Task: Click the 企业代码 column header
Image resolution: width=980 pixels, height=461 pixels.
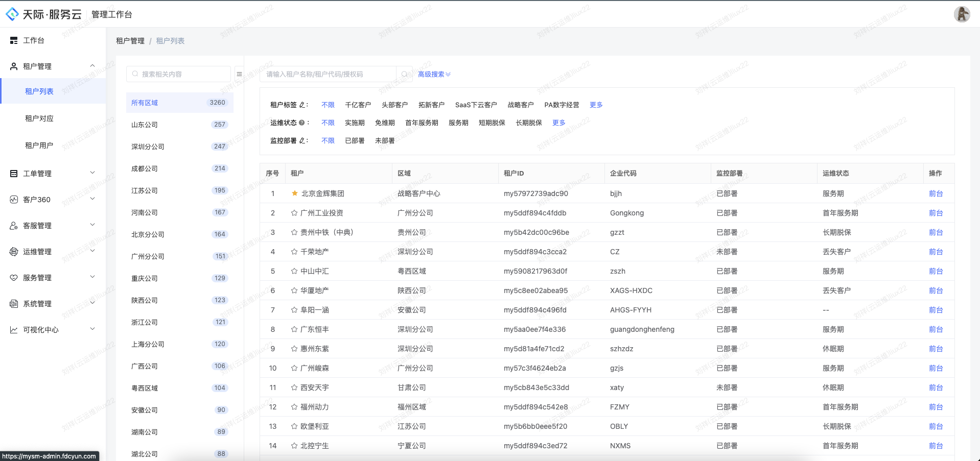Action: pos(623,173)
